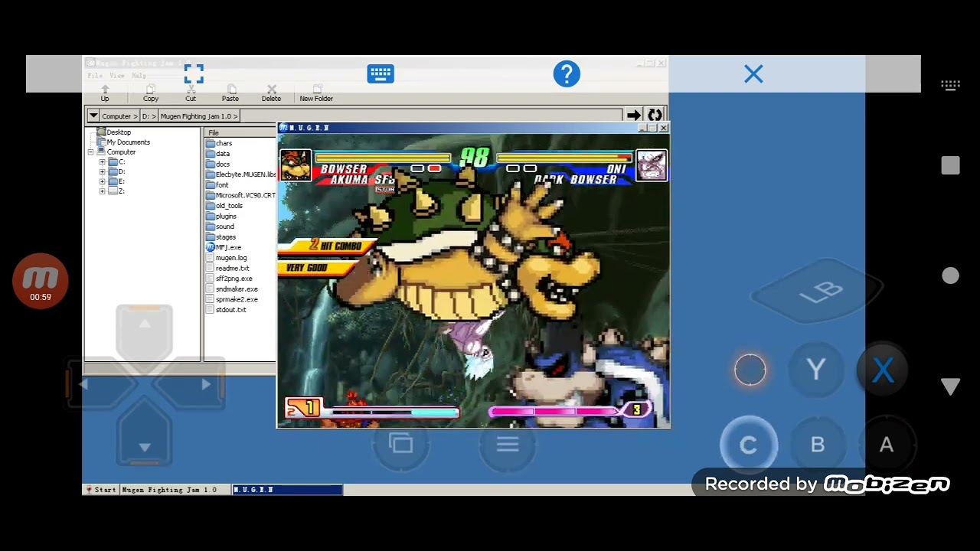Select the stages folder
The image size is (980, 551).
[220, 237]
